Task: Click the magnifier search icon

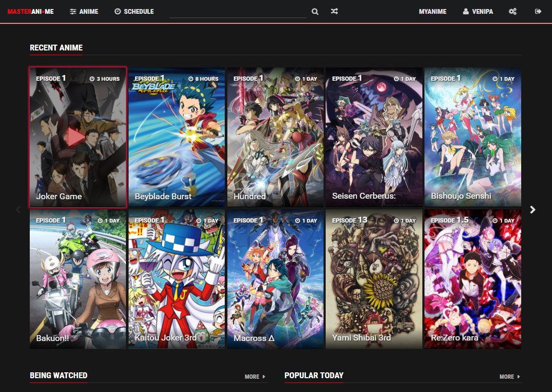Action: [x=315, y=12]
